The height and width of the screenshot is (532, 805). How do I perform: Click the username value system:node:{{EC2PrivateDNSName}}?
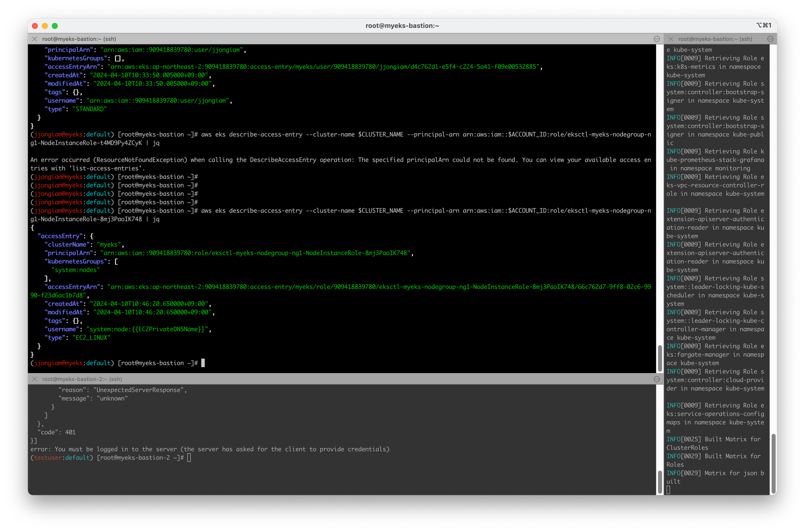(147, 329)
